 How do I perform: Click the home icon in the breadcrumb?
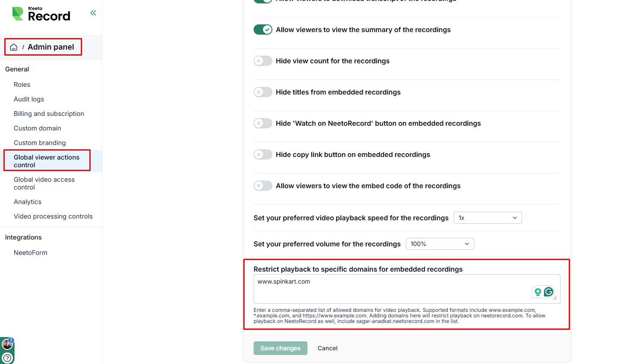14,47
